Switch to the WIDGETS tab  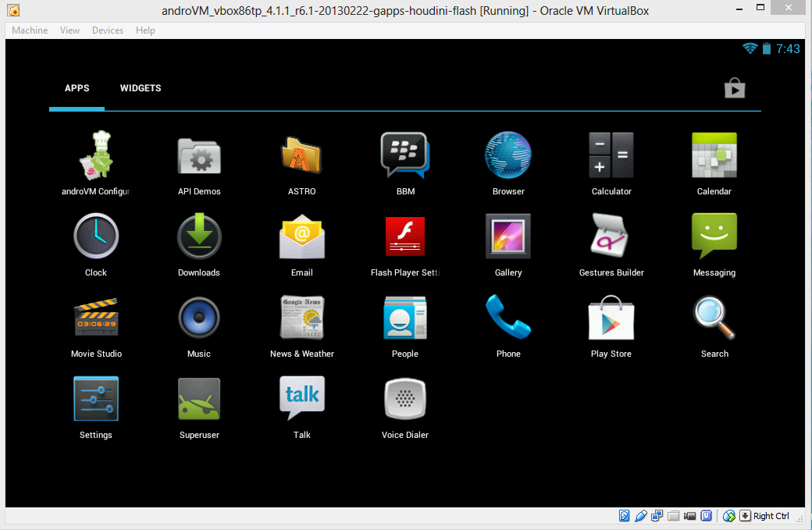tap(141, 88)
